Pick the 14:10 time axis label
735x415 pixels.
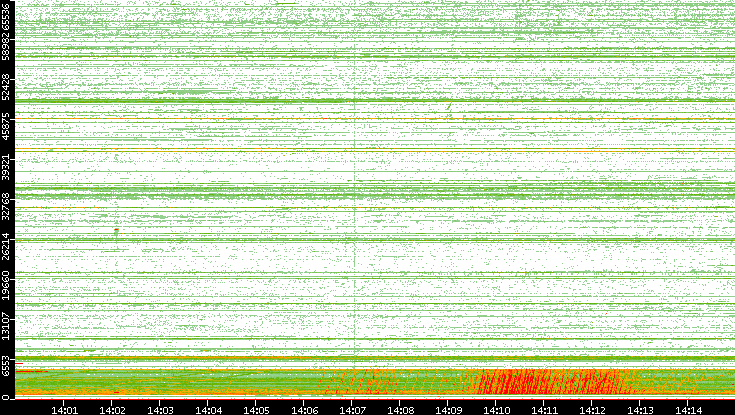(x=496, y=408)
